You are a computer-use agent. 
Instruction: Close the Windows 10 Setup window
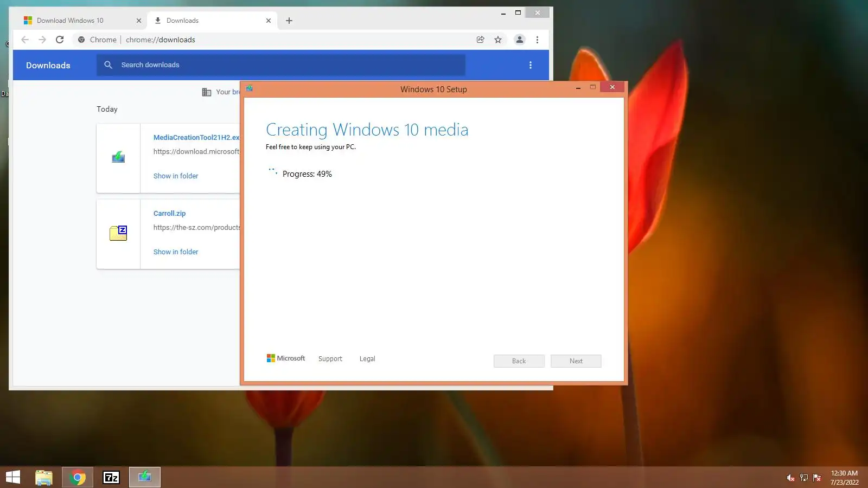tap(612, 87)
